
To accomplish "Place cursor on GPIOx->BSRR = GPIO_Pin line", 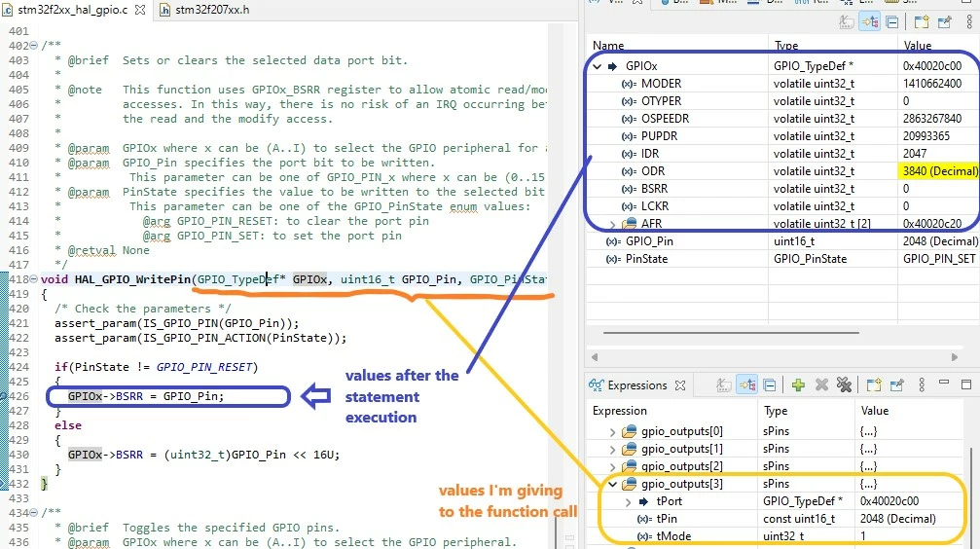I will (x=145, y=396).
